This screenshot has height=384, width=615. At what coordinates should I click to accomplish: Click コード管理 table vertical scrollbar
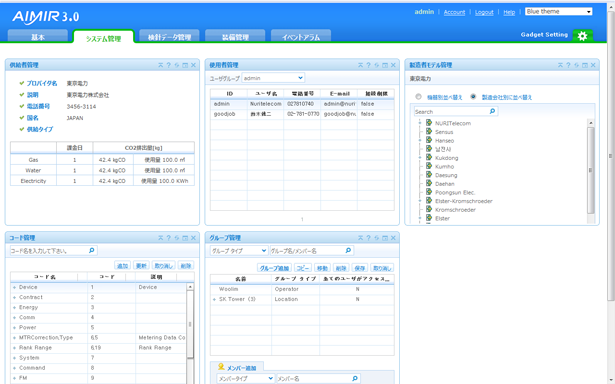[190, 324]
